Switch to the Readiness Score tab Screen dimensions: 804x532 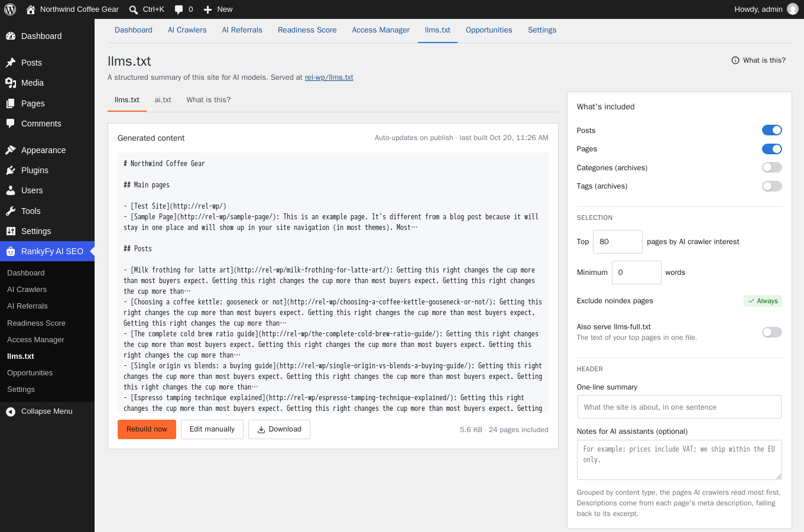[x=307, y=30]
